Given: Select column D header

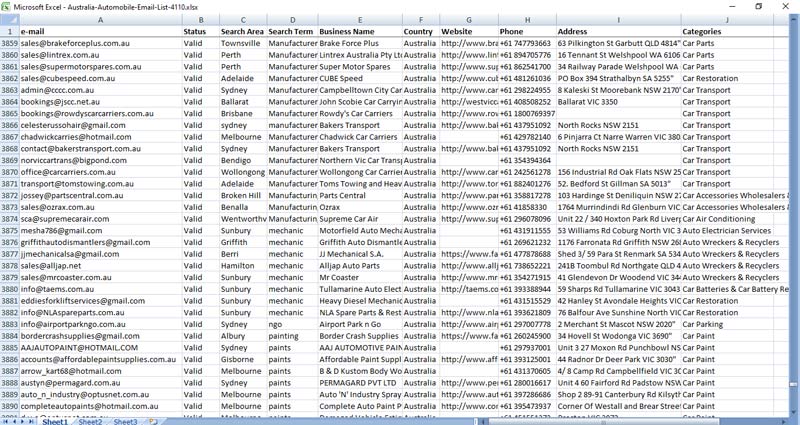Looking at the screenshot, I should pos(292,20).
